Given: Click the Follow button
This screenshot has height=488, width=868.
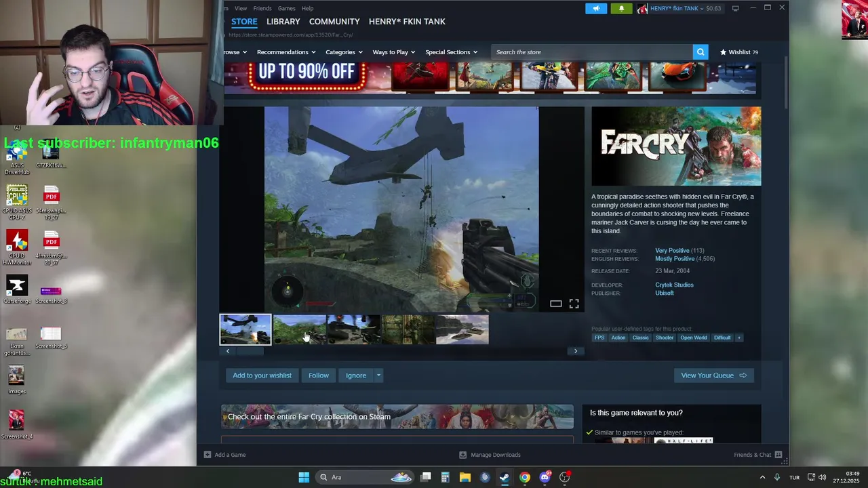Looking at the screenshot, I should (x=319, y=375).
